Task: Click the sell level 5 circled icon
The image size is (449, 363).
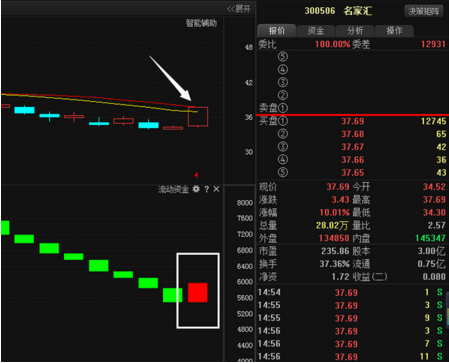Action: [283, 56]
